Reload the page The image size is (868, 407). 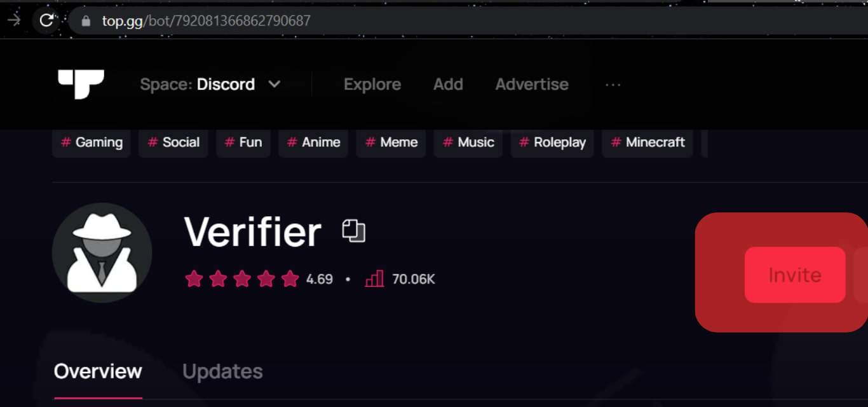coord(45,20)
